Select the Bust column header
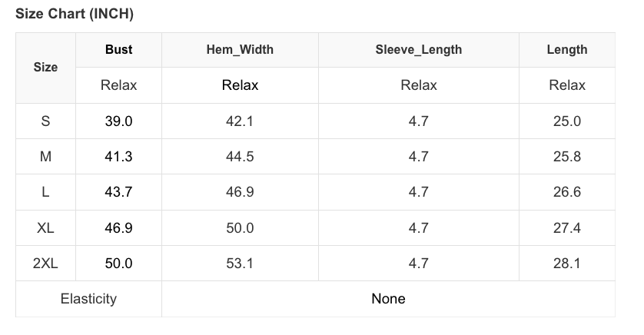 pyautogui.click(x=118, y=50)
